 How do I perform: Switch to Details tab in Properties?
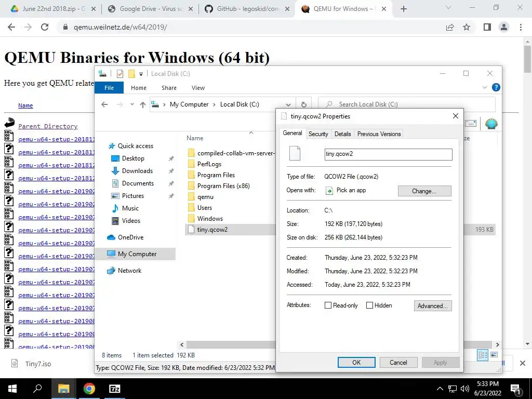point(343,134)
